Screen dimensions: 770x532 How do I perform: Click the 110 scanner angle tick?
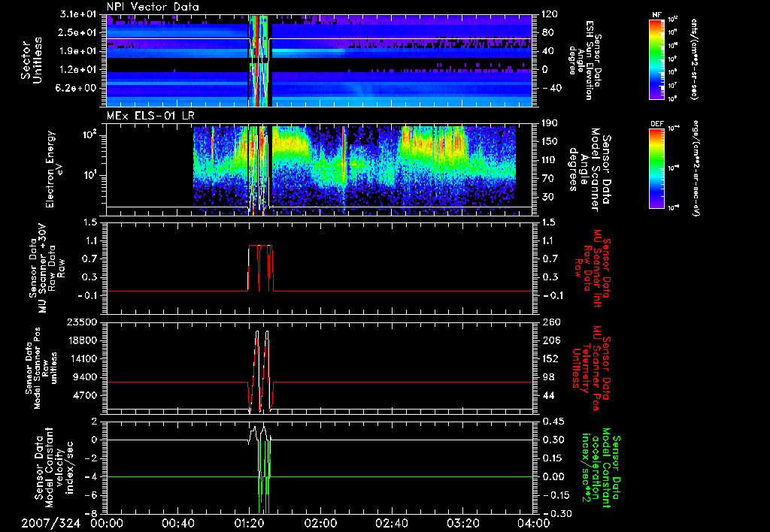click(550, 160)
